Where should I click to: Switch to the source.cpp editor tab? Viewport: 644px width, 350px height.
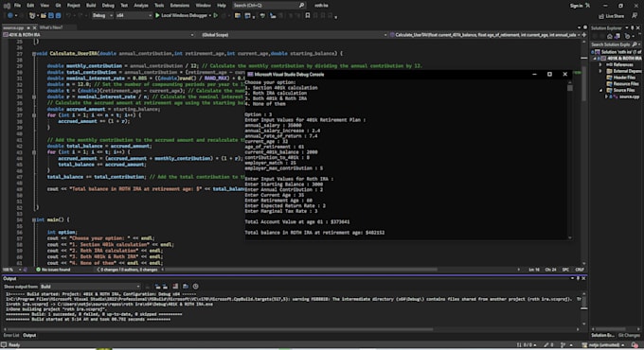(13, 27)
